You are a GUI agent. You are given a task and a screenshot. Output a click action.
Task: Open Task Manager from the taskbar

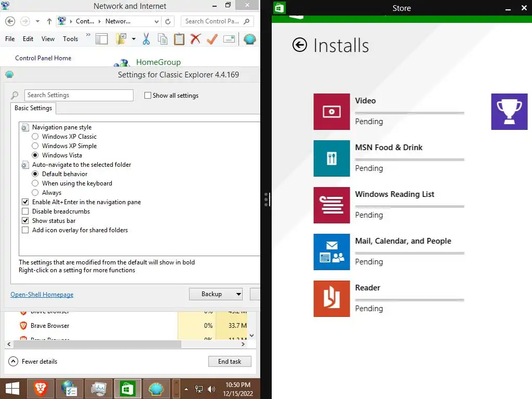click(98, 389)
